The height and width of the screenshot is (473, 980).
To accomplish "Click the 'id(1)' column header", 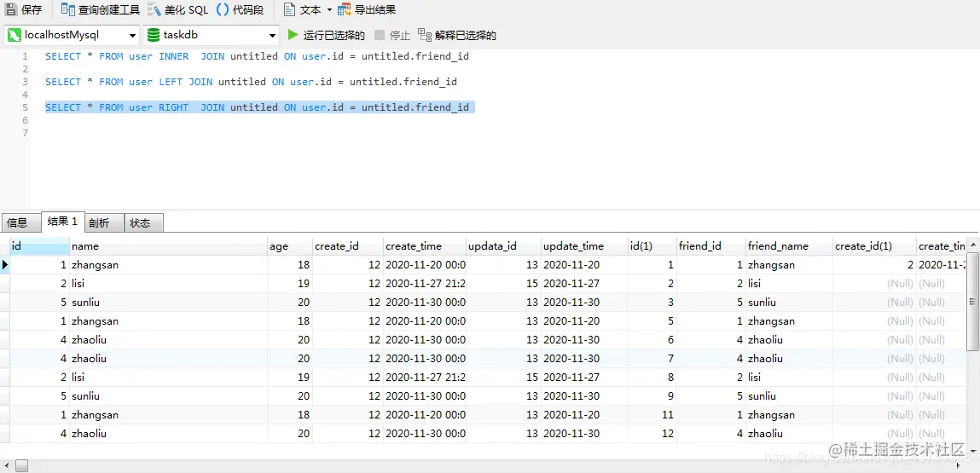I will coord(652,246).
